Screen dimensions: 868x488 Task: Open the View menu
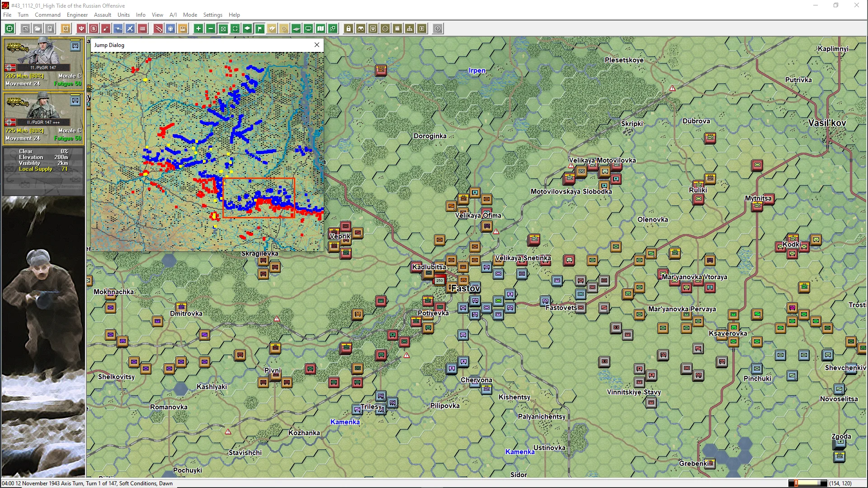157,15
